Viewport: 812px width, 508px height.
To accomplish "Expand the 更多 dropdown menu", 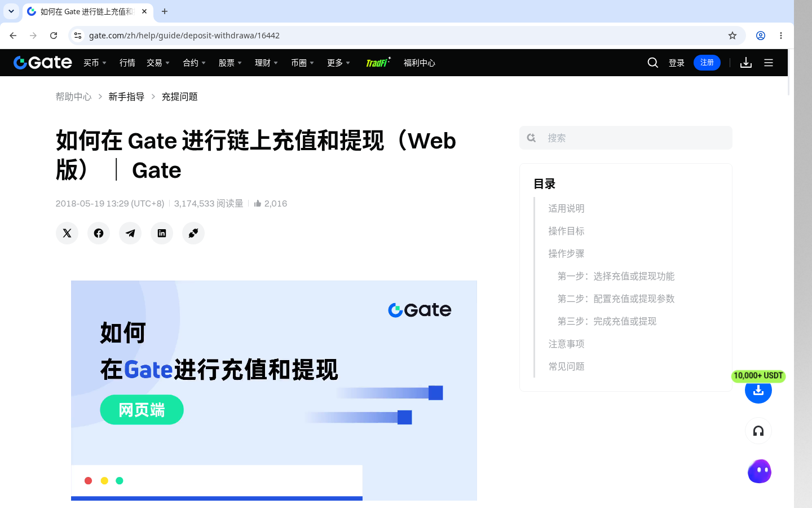I will pos(338,63).
